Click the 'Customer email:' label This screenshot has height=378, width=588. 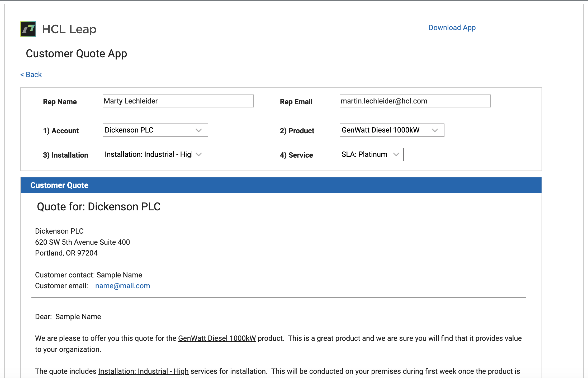(61, 286)
